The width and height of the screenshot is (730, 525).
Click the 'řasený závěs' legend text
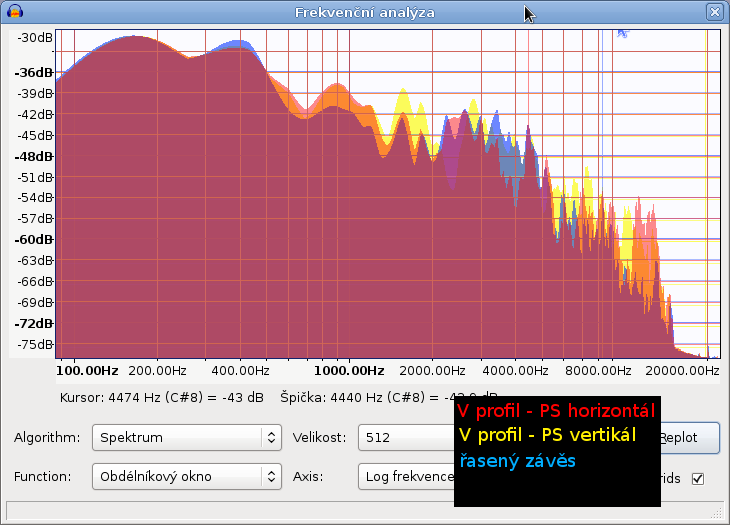[x=517, y=461]
